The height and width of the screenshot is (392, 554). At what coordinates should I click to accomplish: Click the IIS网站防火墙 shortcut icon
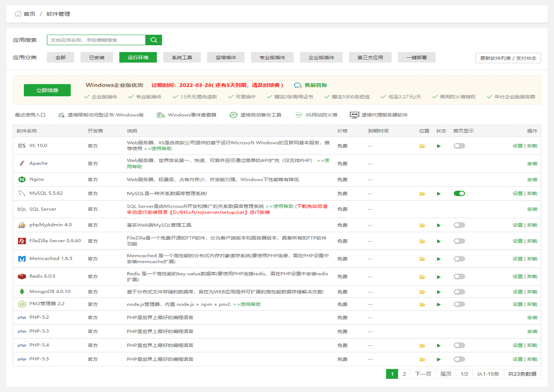pos(299,115)
